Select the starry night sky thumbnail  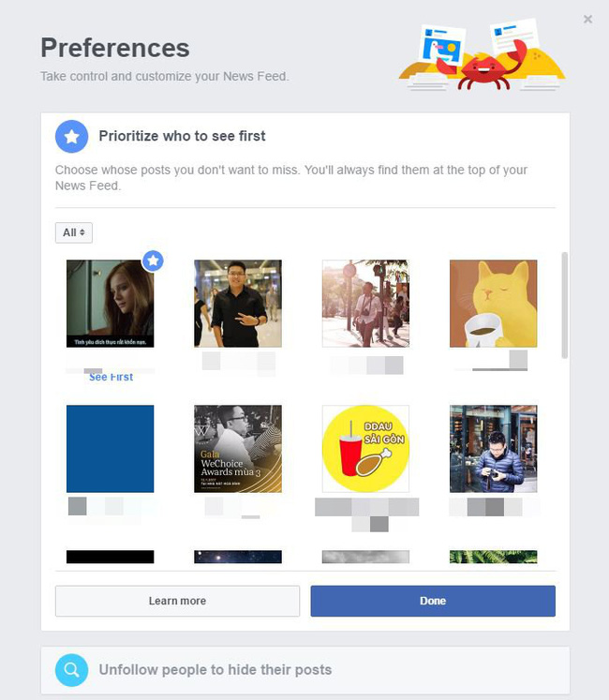pos(238,557)
